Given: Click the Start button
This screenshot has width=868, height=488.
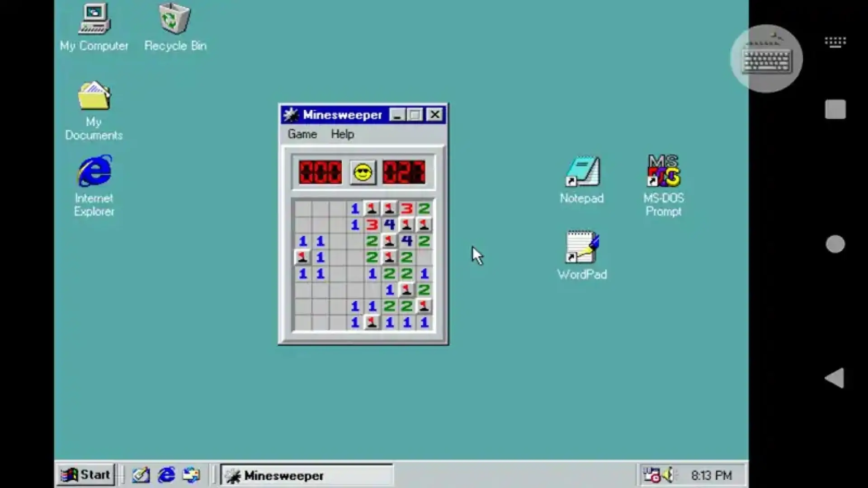Looking at the screenshot, I should point(85,474).
